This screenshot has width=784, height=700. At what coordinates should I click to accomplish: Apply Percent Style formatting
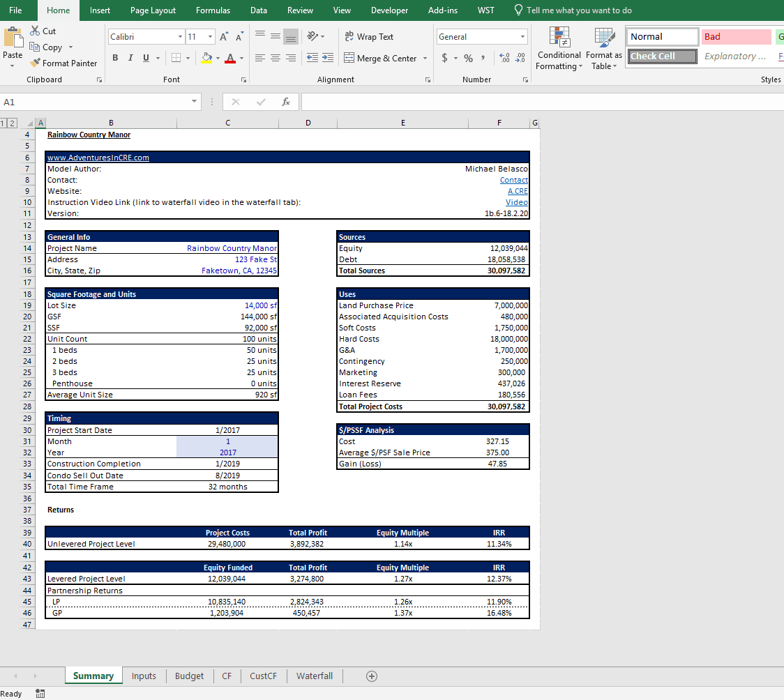(468, 59)
